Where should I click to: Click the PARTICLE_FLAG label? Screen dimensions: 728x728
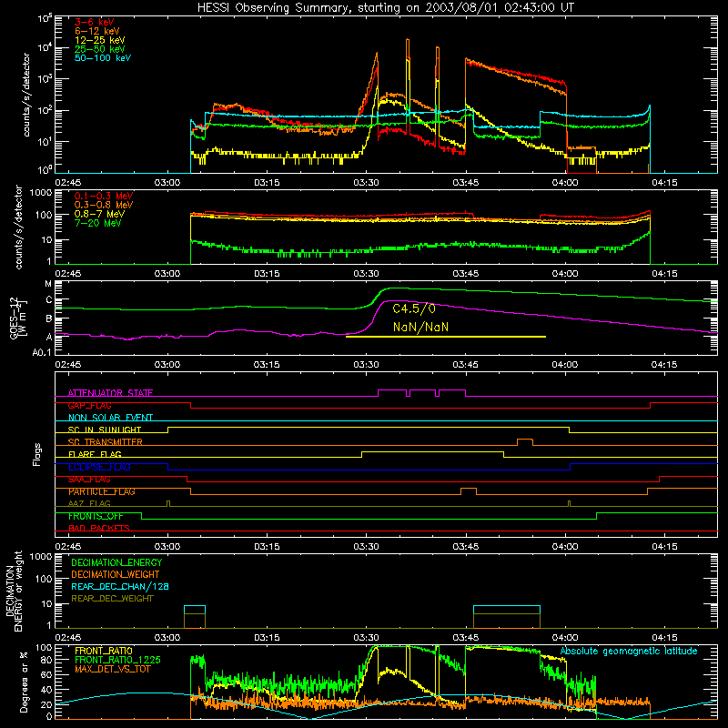coord(102,491)
